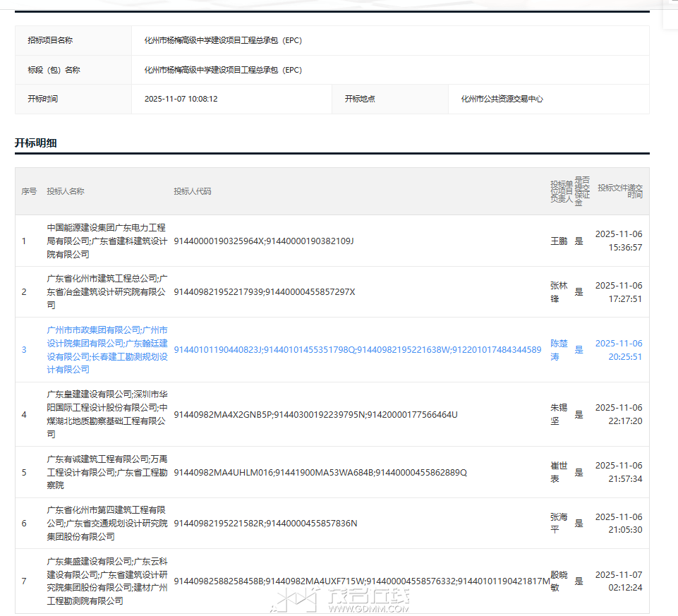Image resolution: width=678 pixels, height=616 pixels.
Task: Click the 化州市公共资源交易中心 location value
Action: 502,99
